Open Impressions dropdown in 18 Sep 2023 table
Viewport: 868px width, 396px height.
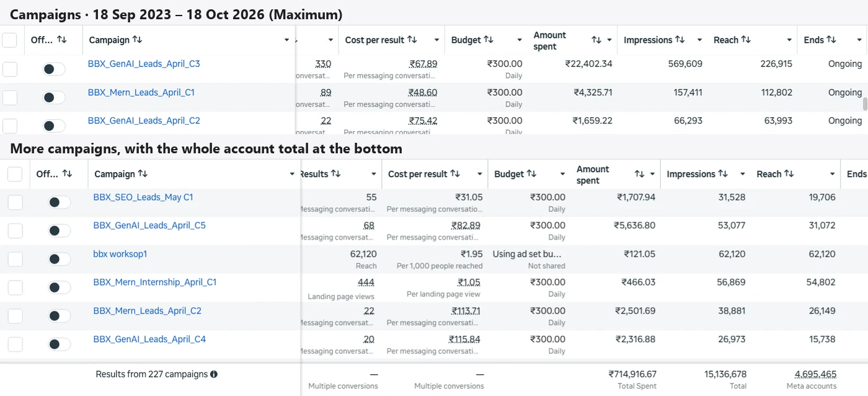(x=699, y=40)
